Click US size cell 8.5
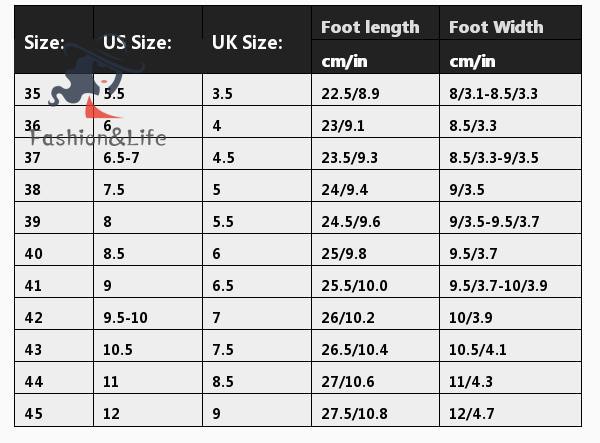The width and height of the screenshot is (600, 443). tap(114, 254)
